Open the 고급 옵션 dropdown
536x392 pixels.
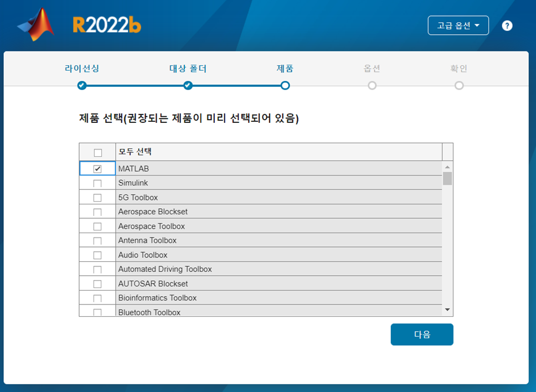(458, 25)
